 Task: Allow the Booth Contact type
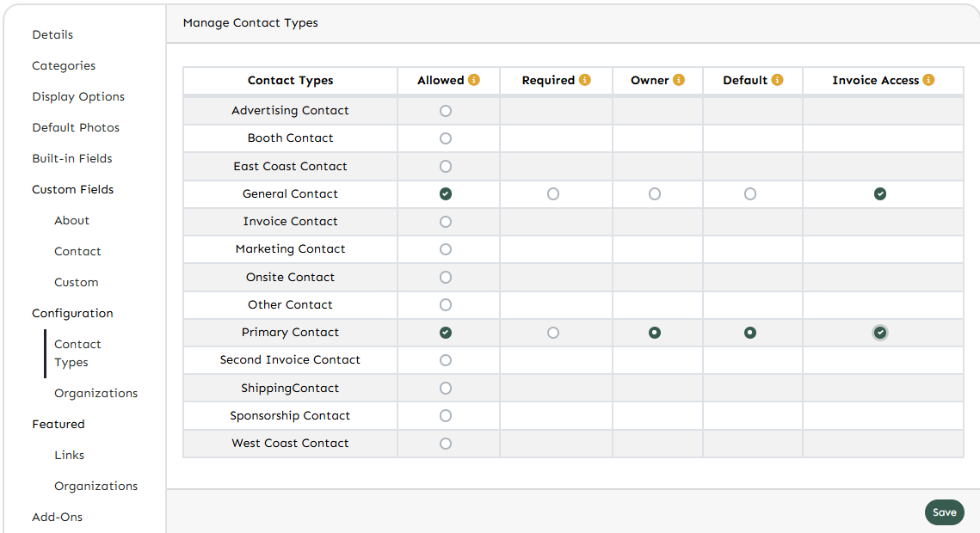[445, 138]
